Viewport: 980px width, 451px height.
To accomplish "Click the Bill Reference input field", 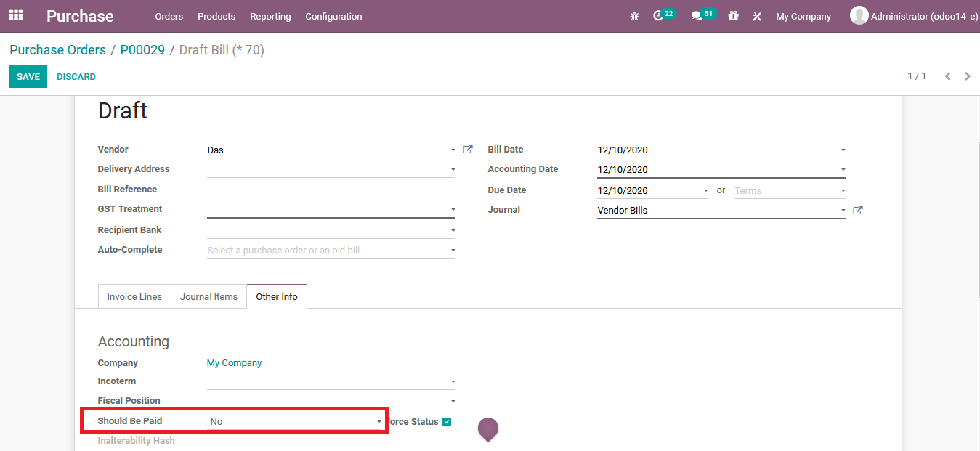I will tap(331, 190).
